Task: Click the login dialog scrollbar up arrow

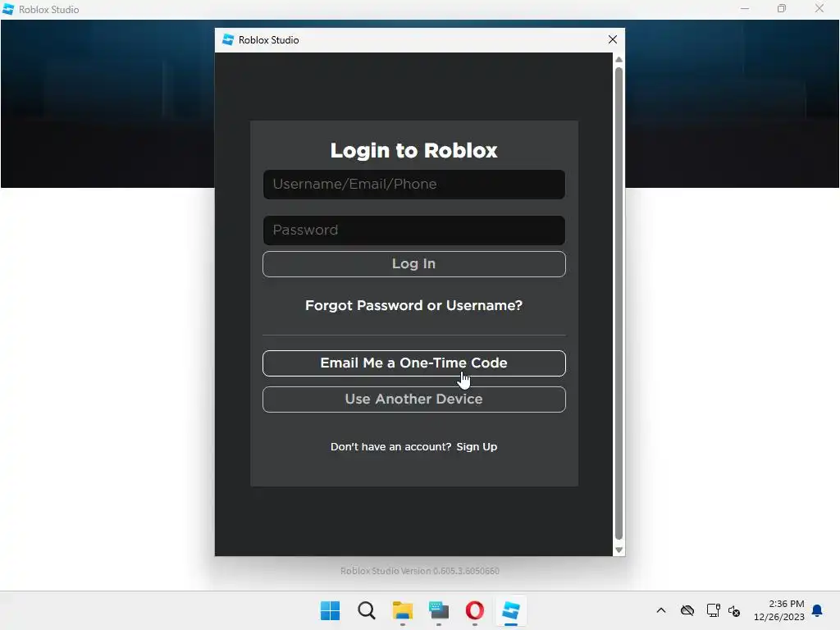Action: click(619, 59)
